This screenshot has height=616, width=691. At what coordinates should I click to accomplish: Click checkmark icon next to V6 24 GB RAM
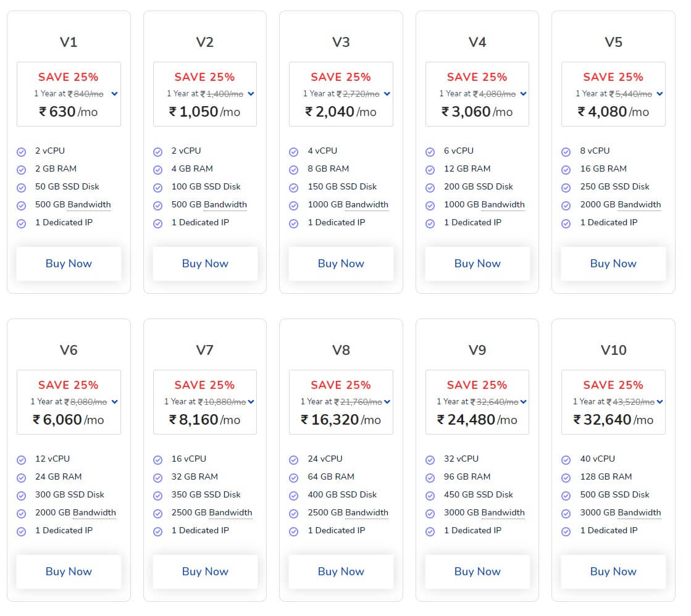click(22, 478)
